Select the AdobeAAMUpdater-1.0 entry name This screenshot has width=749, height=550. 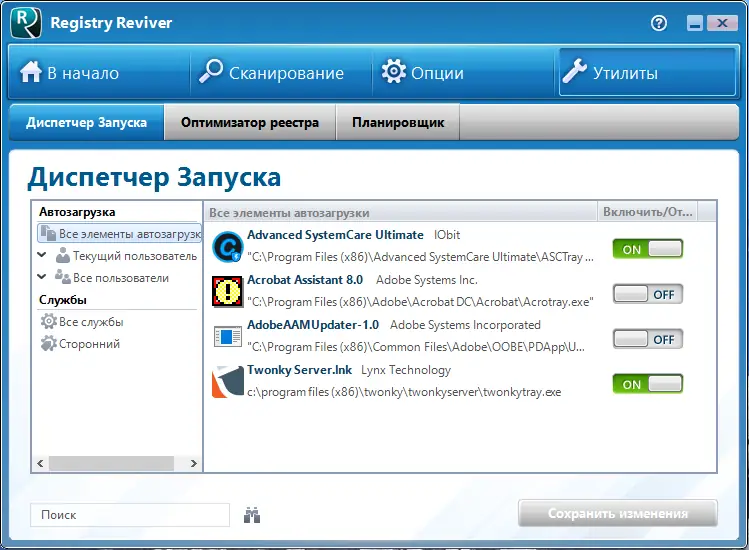tap(313, 325)
